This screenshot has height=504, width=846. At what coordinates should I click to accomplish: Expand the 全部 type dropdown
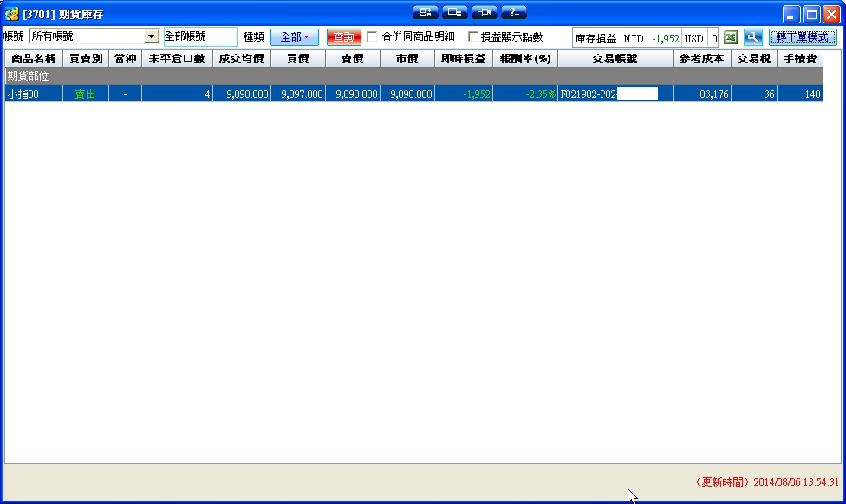click(x=295, y=37)
